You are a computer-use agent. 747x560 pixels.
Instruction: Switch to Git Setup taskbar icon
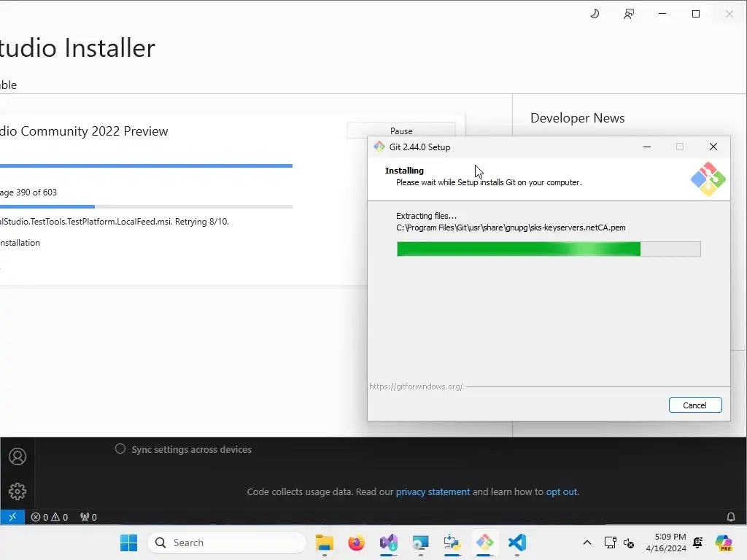pos(484,542)
